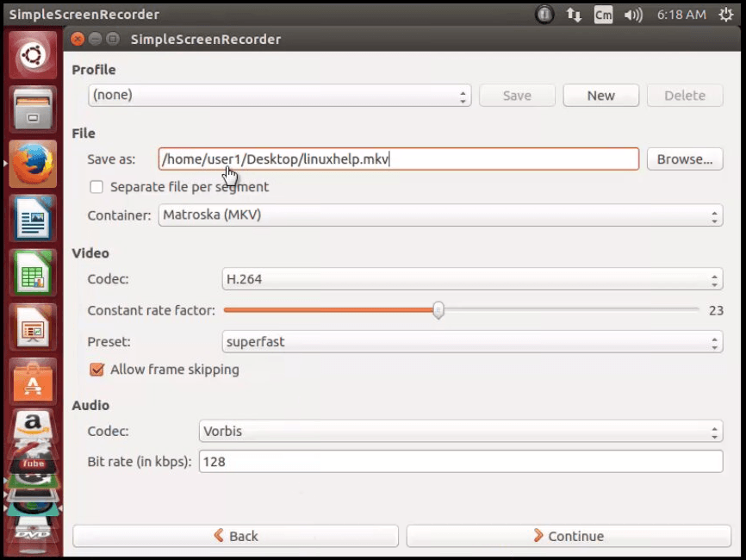Open the audio Codec Vorbis dropdown
Screen dimensions: 746x560
click(461, 431)
